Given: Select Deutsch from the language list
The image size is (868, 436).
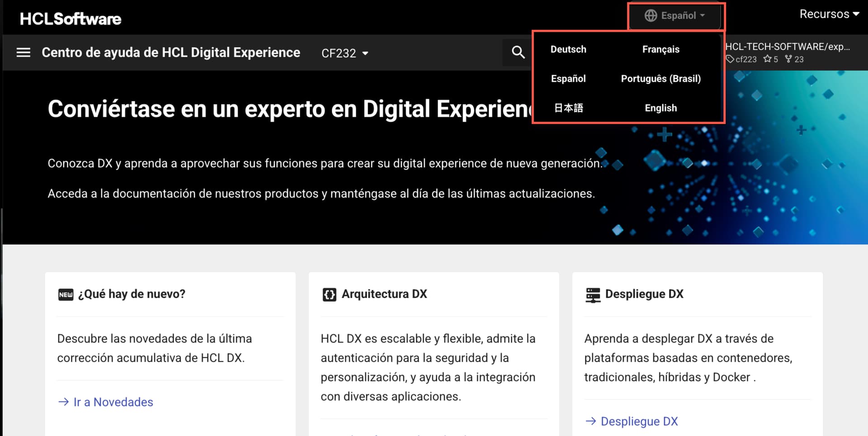Looking at the screenshot, I should [x=568, y=49].
